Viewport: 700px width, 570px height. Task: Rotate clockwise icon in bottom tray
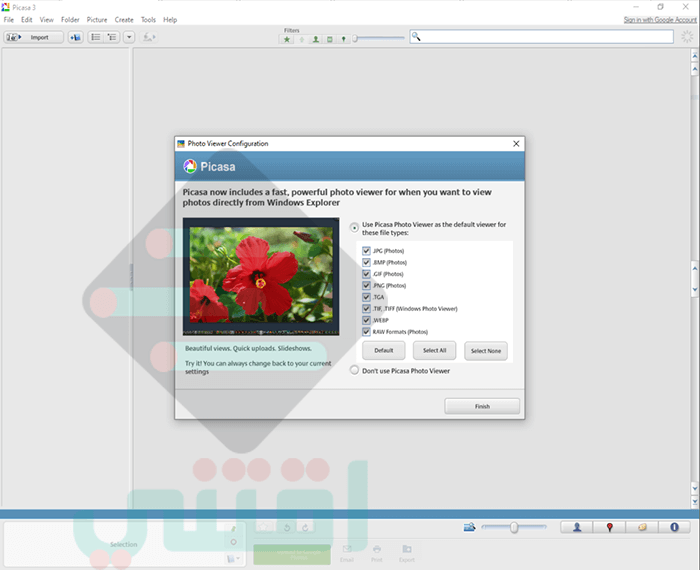305,528
